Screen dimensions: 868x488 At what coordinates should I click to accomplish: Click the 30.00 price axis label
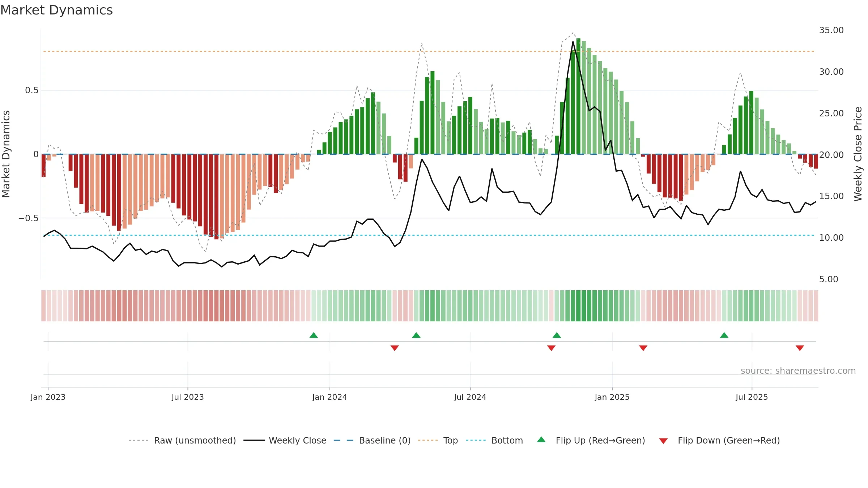click(831, 72)
